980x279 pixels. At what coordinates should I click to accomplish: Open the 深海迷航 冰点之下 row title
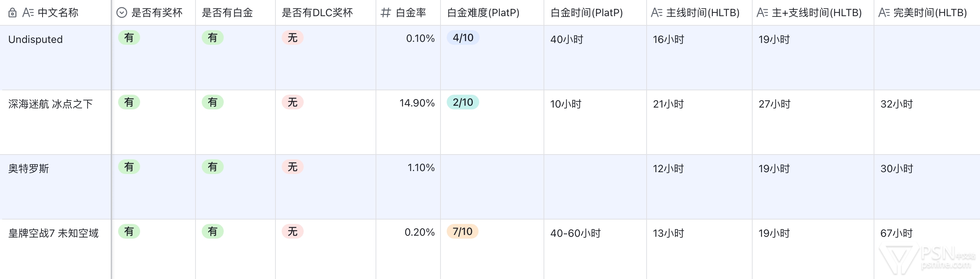tap(51, 104)
